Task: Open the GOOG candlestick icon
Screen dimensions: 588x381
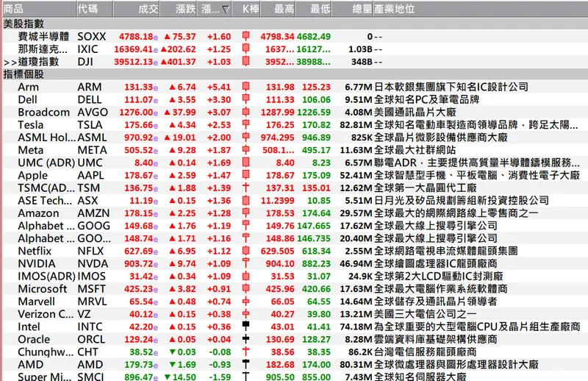Action: 245,225
